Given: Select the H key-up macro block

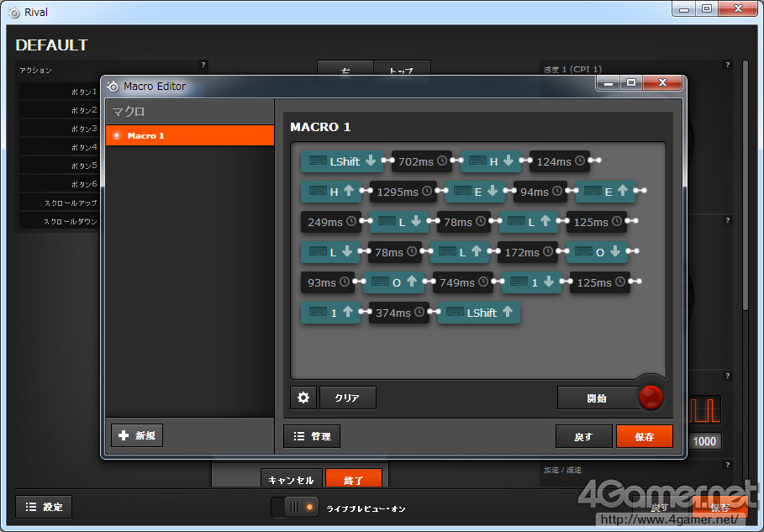Looking at the screenshot, I should pos(331,192).
